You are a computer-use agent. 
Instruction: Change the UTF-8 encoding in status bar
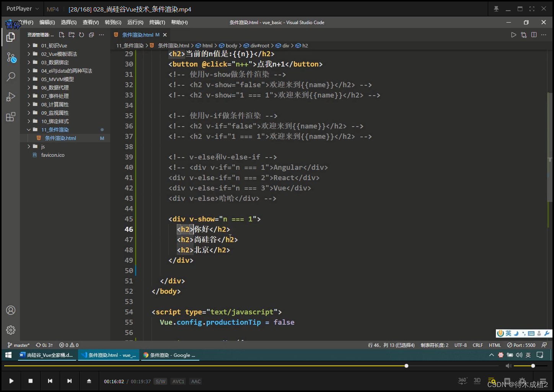click(x=460, y=345)
